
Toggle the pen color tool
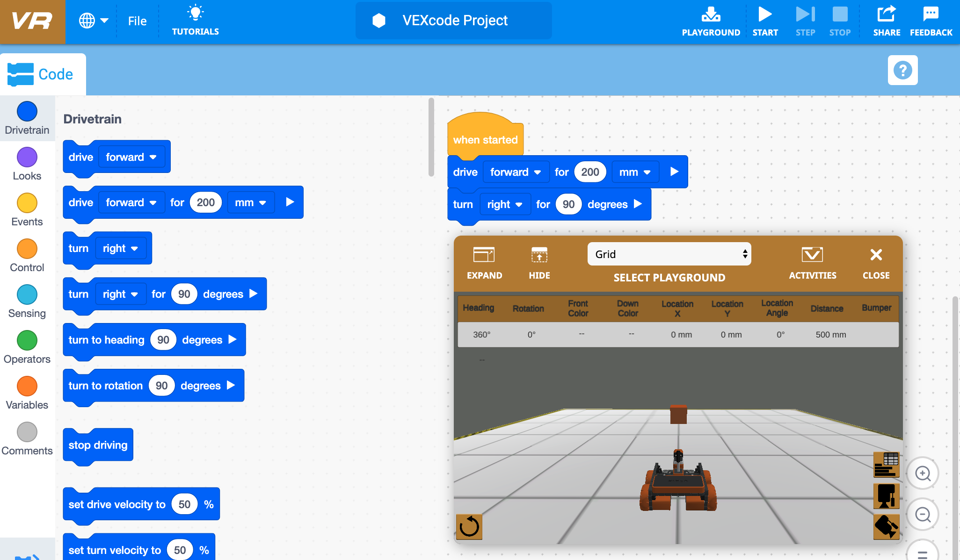click(887, 527)
